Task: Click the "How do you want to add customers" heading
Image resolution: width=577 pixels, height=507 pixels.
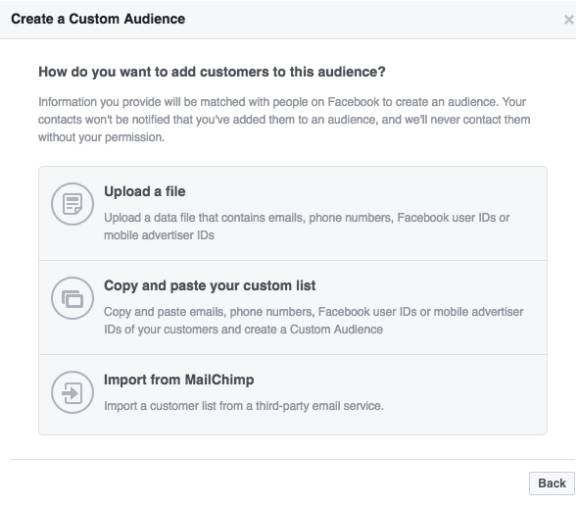Action: pos(212,72)
